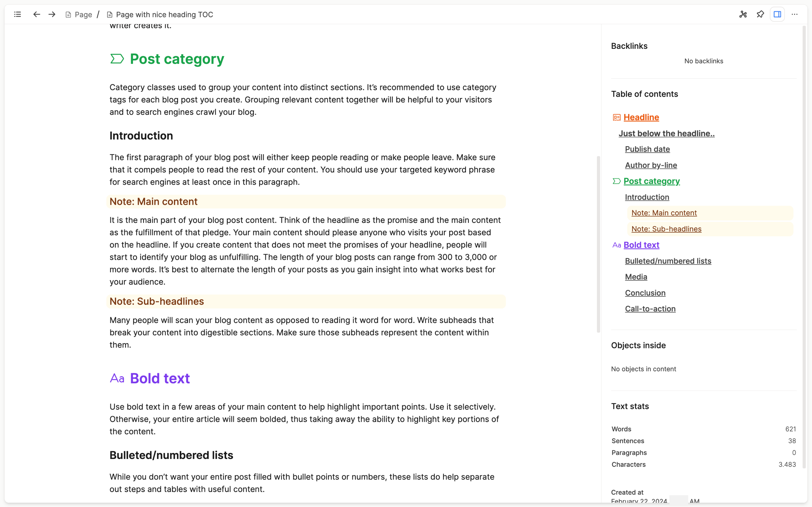Go forward with the right arrow

tap(52, 14)
